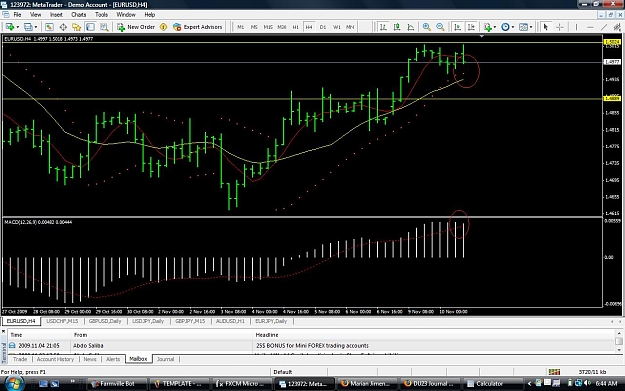625x391 pixels.
Task: Select the H4 timeframe button
Action: (x=309, y=27)
